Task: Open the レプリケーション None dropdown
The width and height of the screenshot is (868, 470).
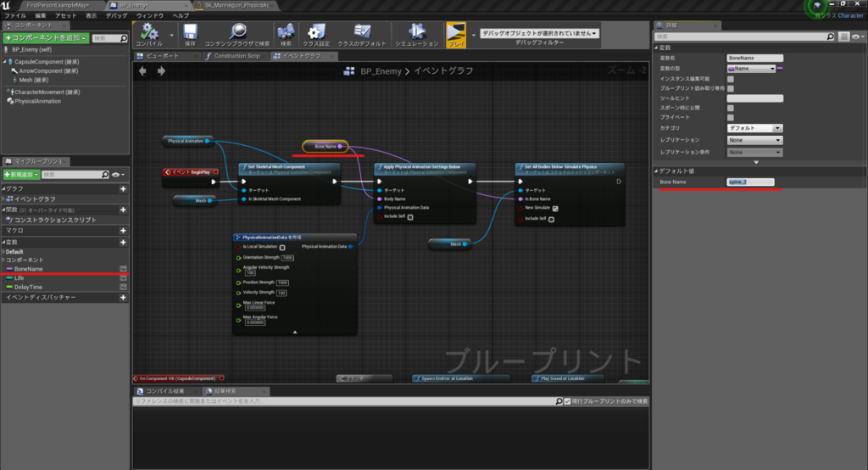Action: coord(754,140)
